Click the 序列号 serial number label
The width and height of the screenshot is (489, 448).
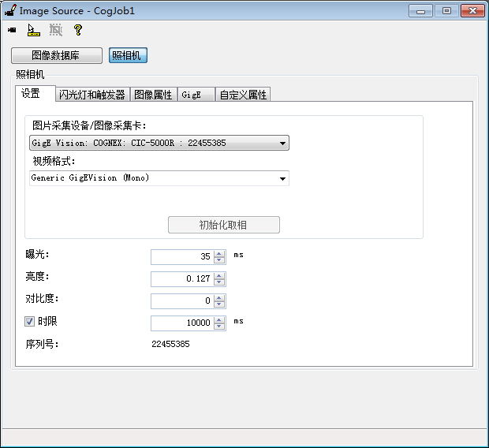pos(42,344)
